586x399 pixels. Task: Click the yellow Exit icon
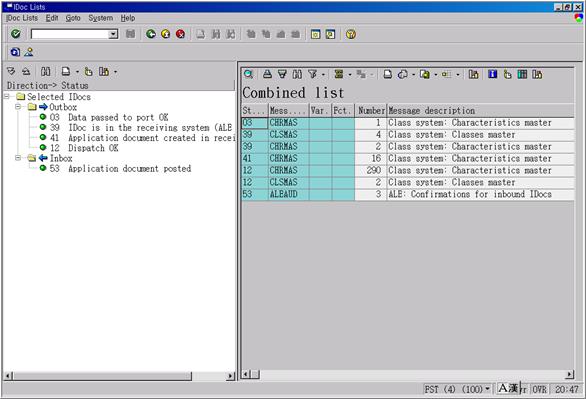tap(166, 34)
